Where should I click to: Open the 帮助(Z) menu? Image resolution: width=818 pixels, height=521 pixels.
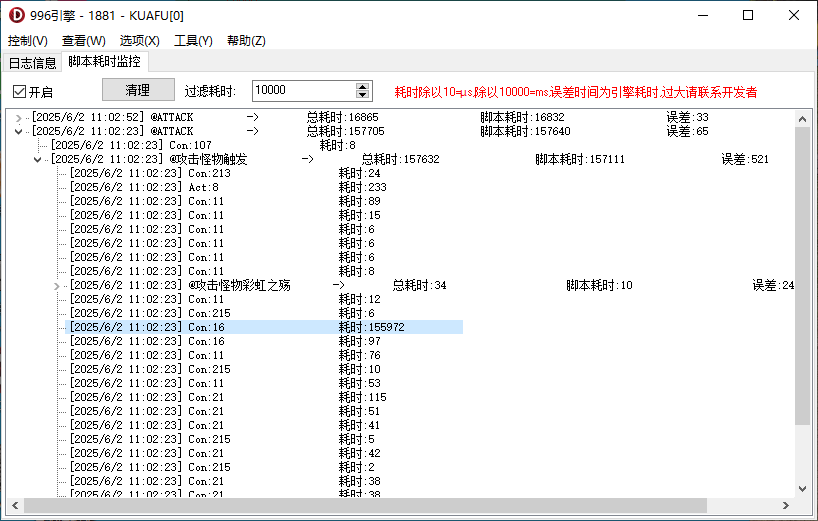[246, 41]
